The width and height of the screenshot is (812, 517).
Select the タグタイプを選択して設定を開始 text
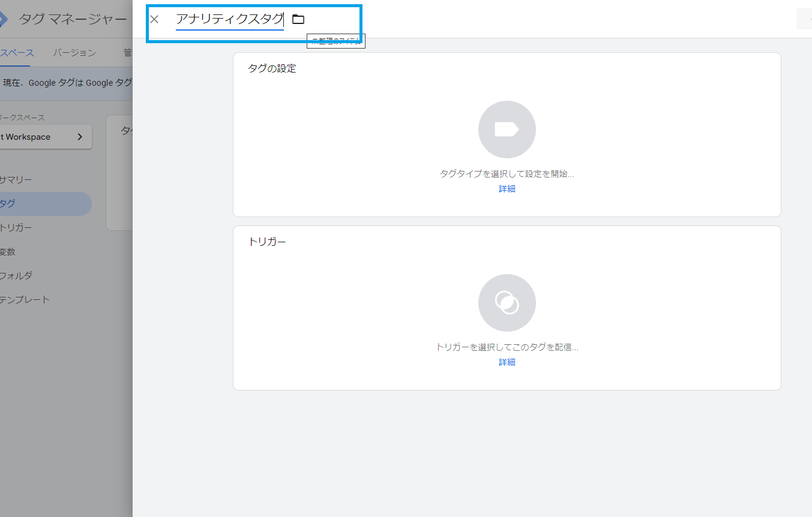(x=507, y=174)
